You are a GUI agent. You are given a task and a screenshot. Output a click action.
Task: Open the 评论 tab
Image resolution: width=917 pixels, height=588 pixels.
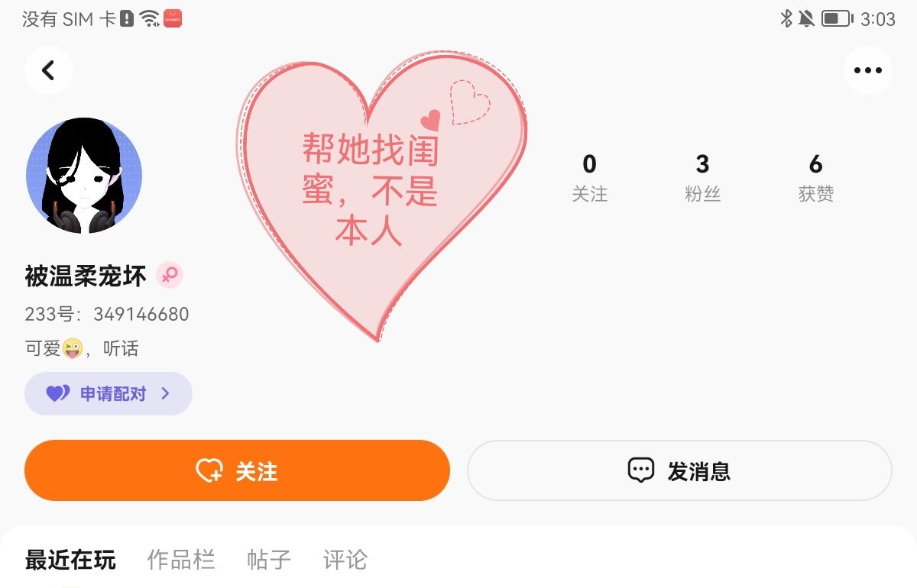[x=345, y=560]
